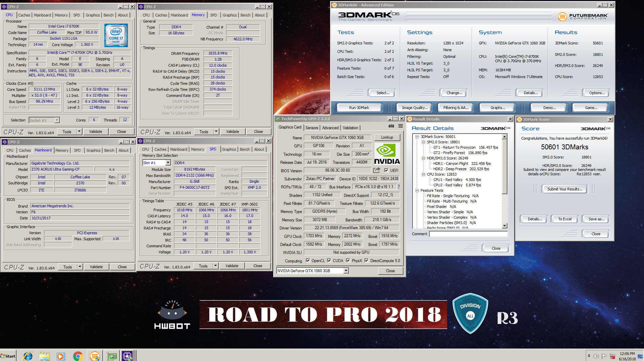Viewport: 644px width, 361px height.
Task: Open Internet Explorer from the taskbar
Action: click(x=28, y=356)
